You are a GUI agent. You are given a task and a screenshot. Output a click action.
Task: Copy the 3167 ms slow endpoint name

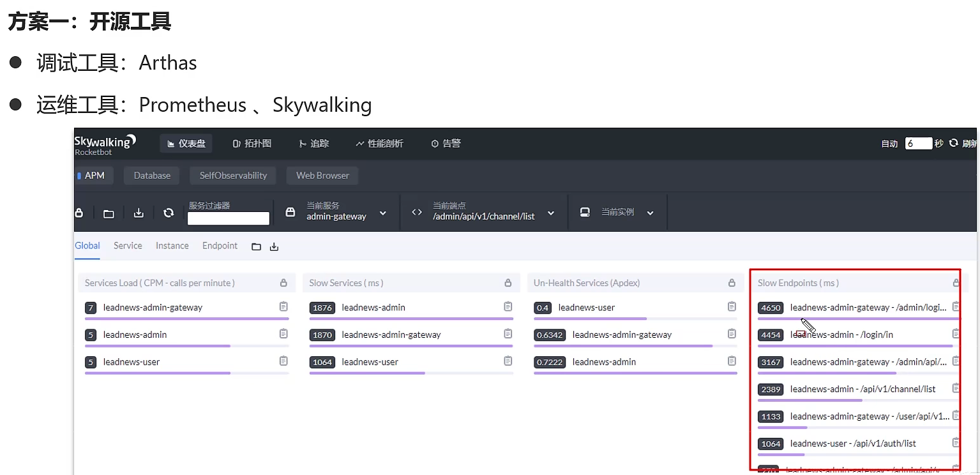pos(956,361)
